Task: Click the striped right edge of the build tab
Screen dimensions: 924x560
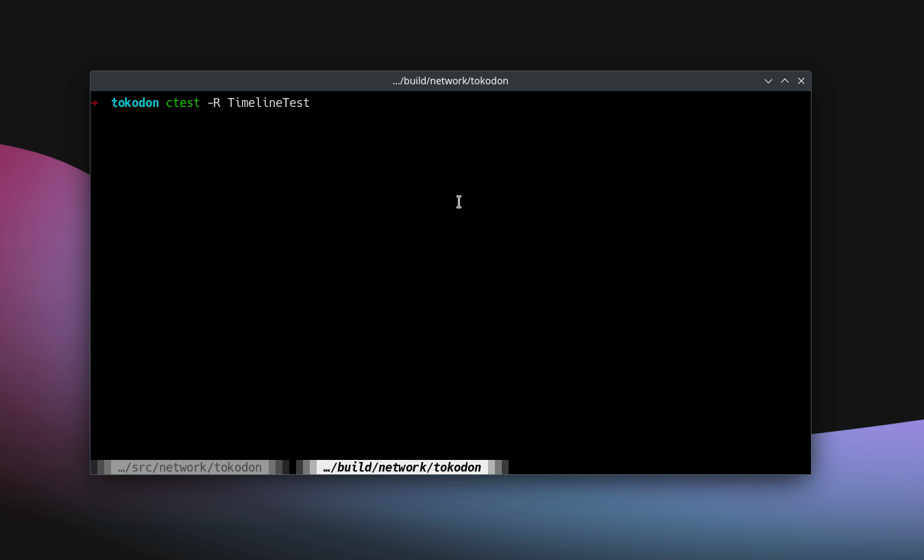Action: [498, 467]
